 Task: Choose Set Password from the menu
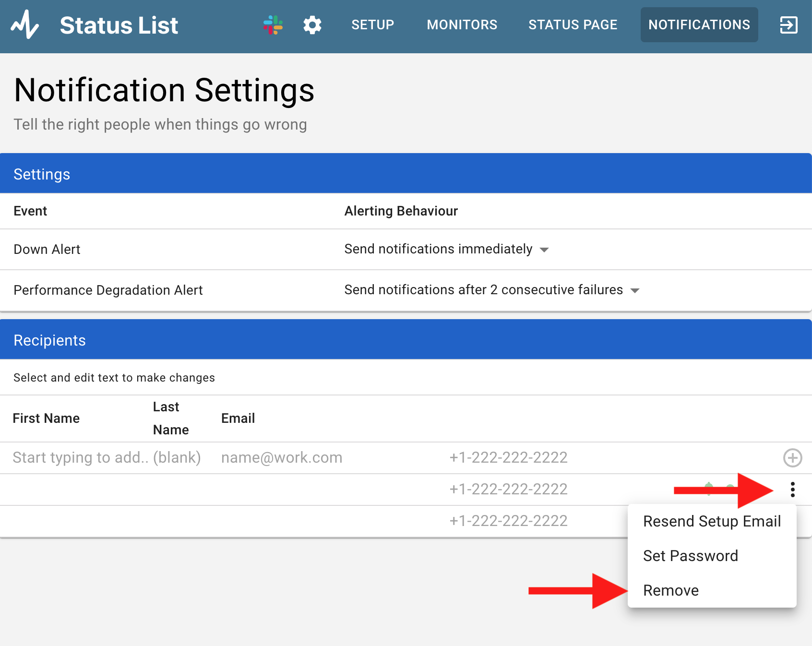(691, 556)
